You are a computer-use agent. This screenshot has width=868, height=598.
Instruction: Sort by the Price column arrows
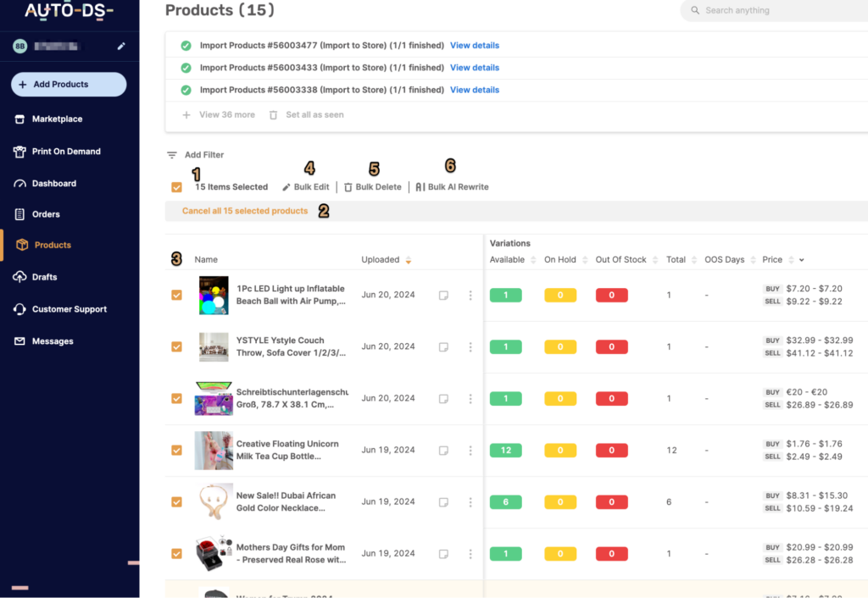point(791,260)
